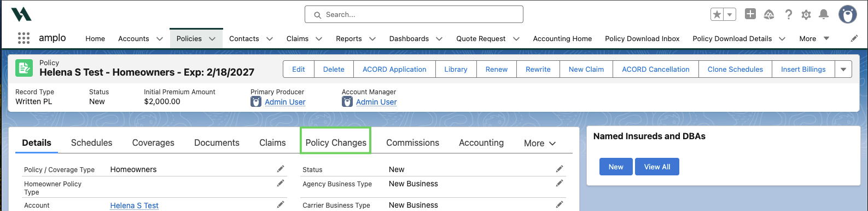
Task: Click the New Claim button
Action: point(586,69)
